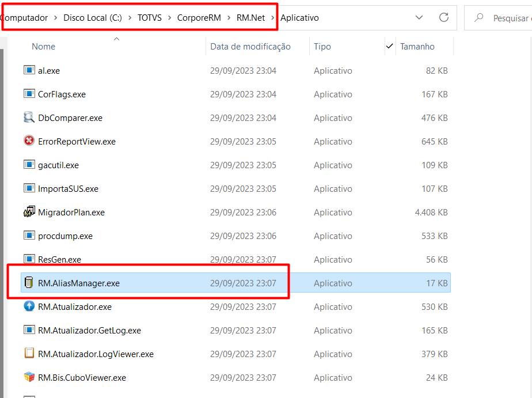Click the 4.408 KB size of MigradorPlan.exe
Screen dimensions: 532x398
click(x=431, y=213)
